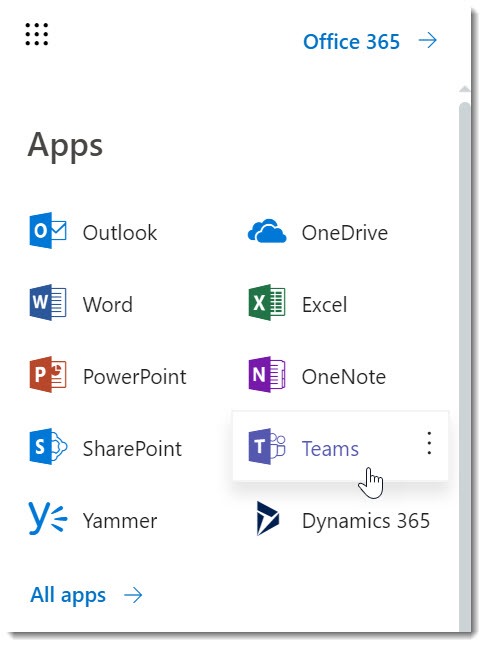Launch Excel via its icon
This screenshot has width=486, height=647.
click(267, 302)
